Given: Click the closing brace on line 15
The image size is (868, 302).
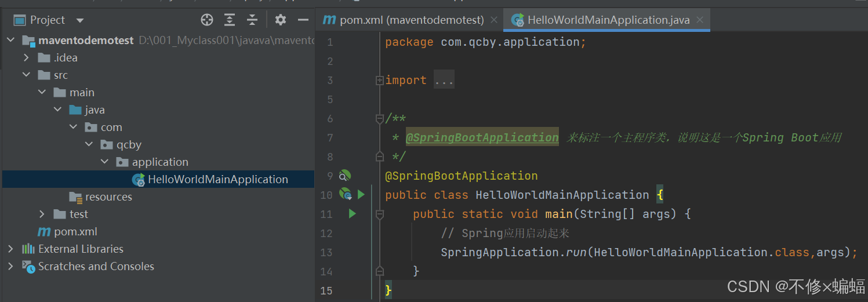Looking at the screenshot, I should coord(388,290).
